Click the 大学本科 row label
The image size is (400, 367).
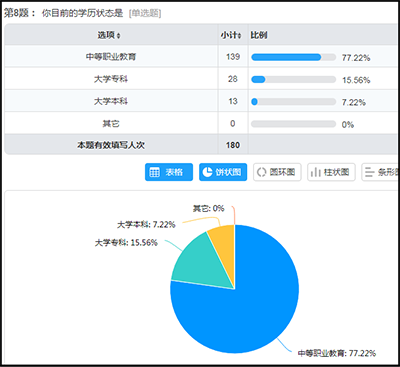pyautogui.click(x=111, y=101)
